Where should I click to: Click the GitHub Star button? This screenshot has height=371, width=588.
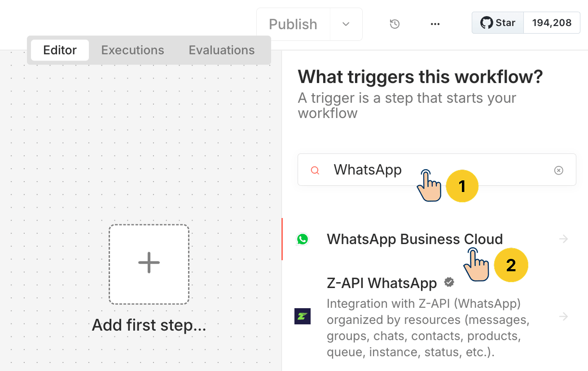pyautogui.click(x=497, y=23)
